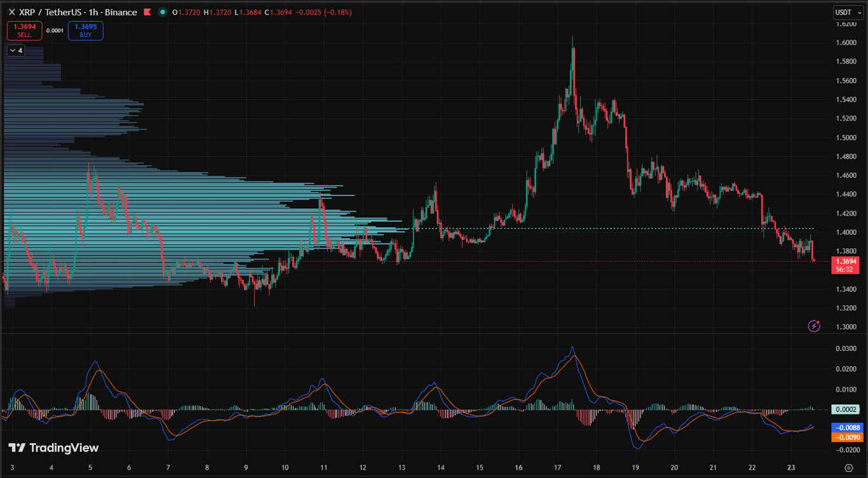Click the SELL button at 1.3694
This screenshot has height=478, width=868.
[24, 30]
